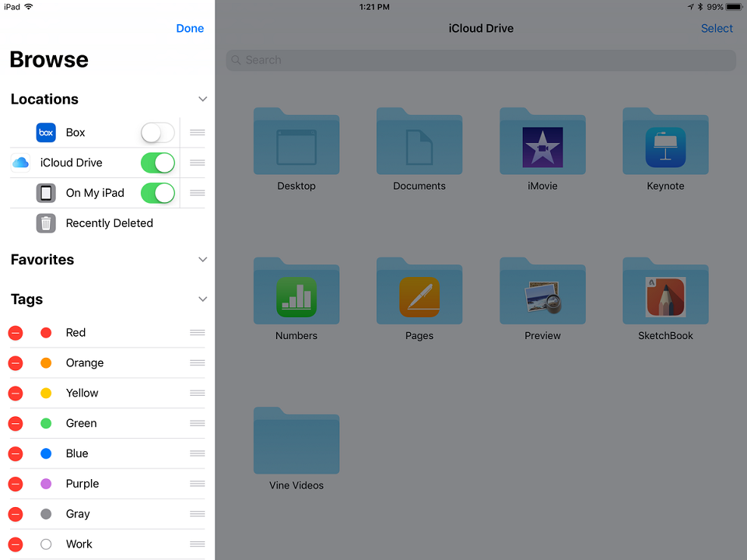Enable the Box location switch

tap(158, 132)
